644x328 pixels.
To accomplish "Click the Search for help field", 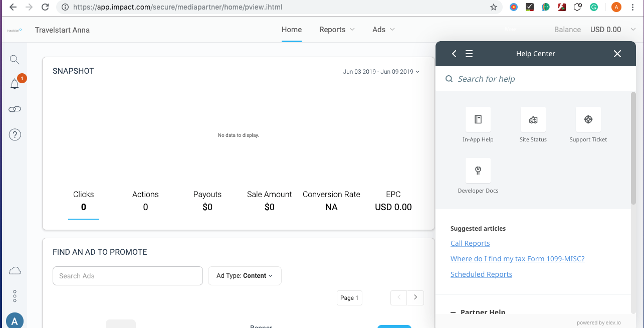I will pyautogui.click(x=535, y=79).
